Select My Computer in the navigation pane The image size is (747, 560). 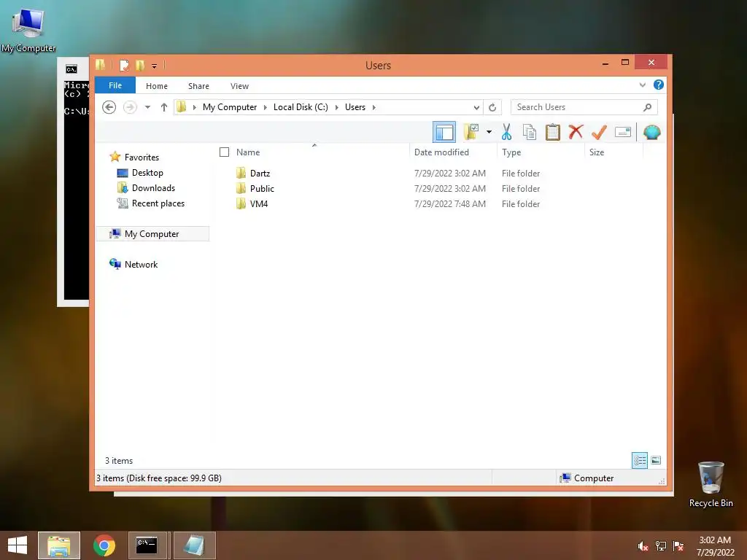click(x=152, y=234)
